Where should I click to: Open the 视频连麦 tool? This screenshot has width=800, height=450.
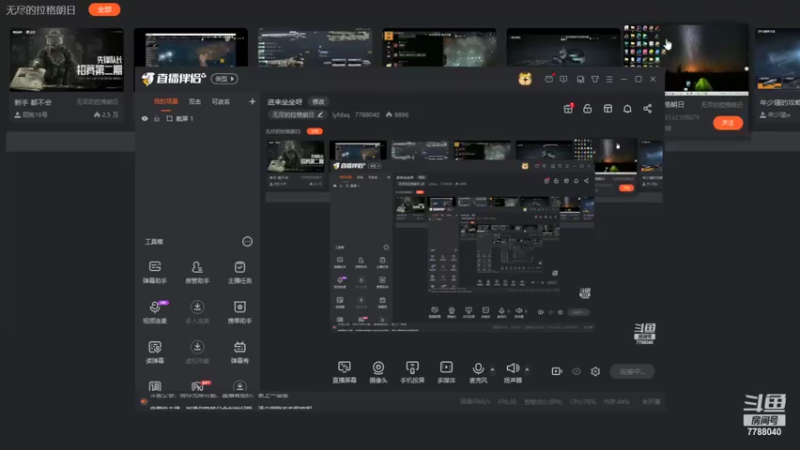(155, 312)
